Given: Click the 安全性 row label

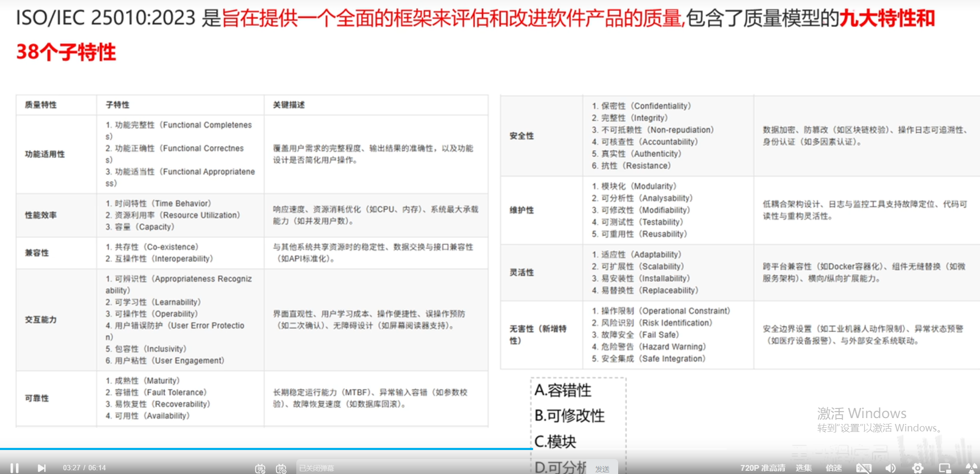Looking at the screenshot, I should click(x=521, y=136).
